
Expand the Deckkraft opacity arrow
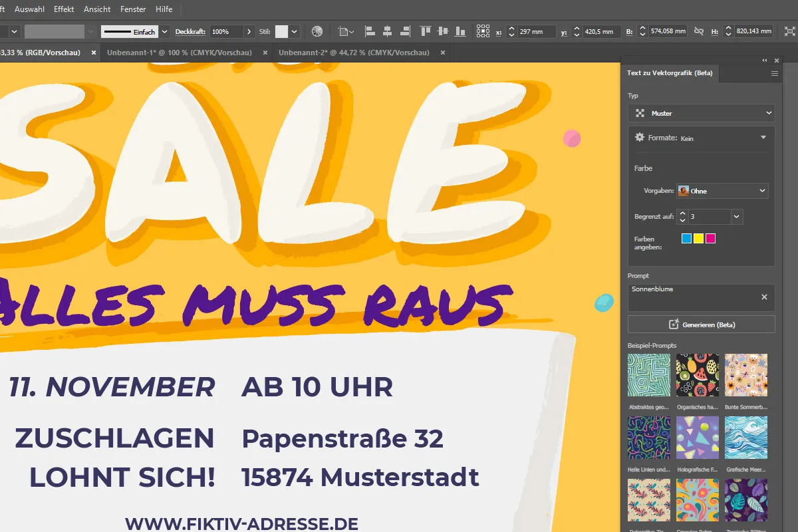click(x=249, y=31)
